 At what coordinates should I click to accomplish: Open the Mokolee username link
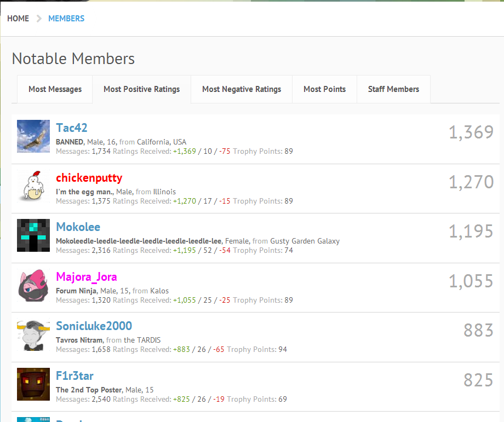(78, 227)
